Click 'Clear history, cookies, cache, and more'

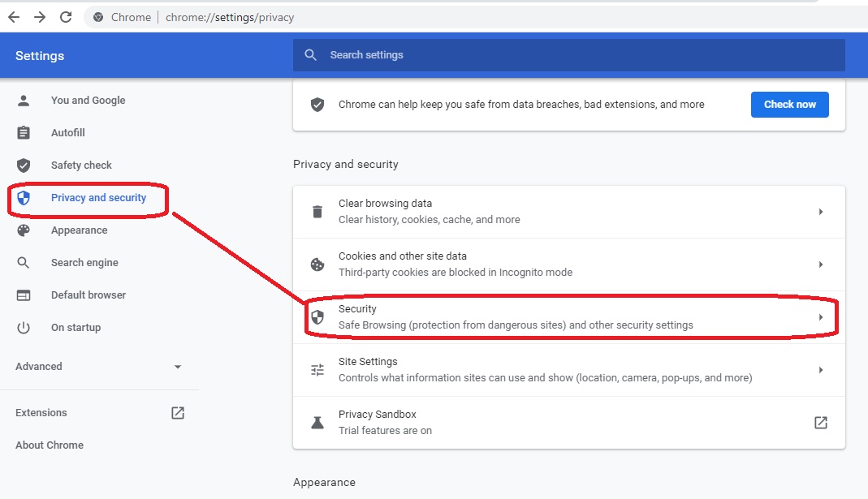[x=430, y=220]
